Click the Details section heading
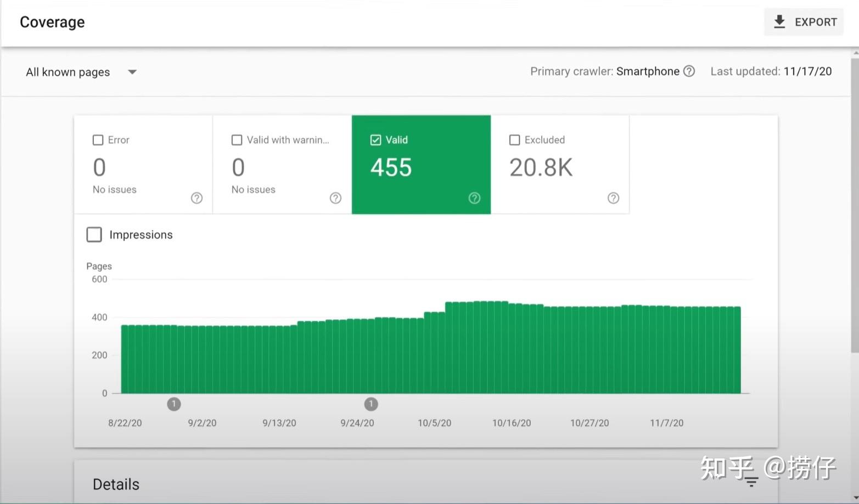Screen dimensions: 859x504 coord(116,484)
